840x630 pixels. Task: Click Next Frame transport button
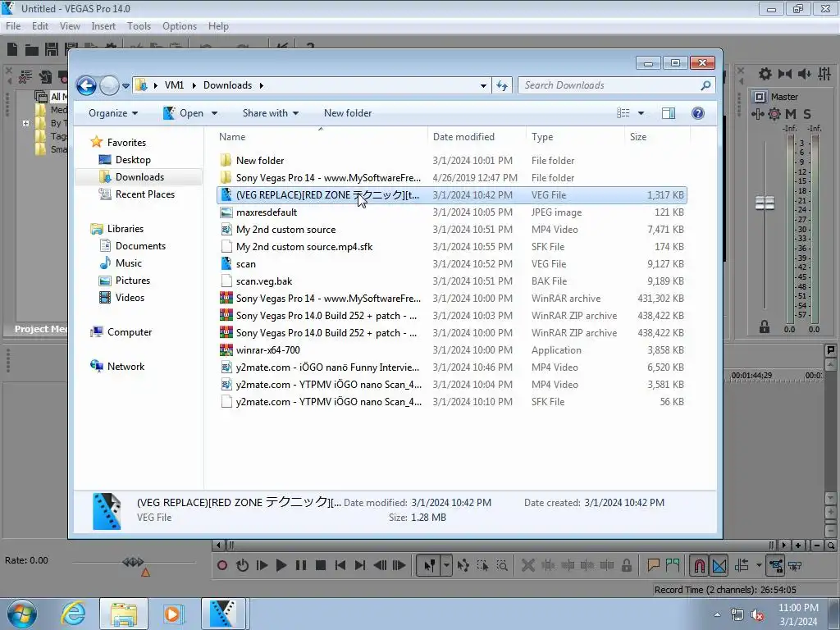(399, 565)
